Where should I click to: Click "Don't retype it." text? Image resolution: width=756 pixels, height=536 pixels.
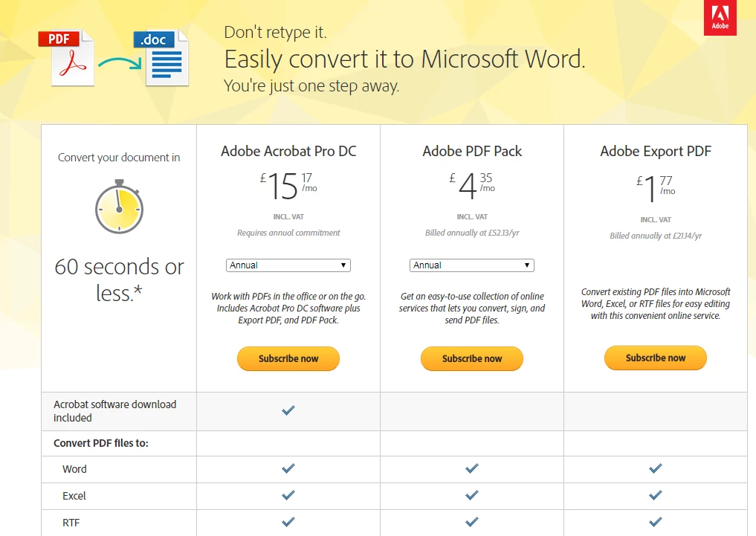(x=275, y=32)
